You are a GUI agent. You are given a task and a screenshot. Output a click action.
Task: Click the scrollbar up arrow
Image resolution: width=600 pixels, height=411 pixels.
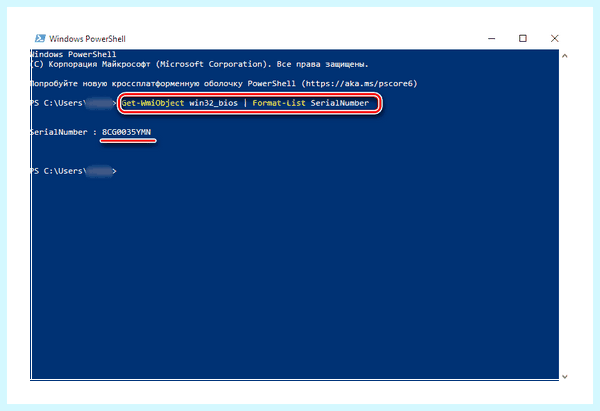(x=564, y=56)
